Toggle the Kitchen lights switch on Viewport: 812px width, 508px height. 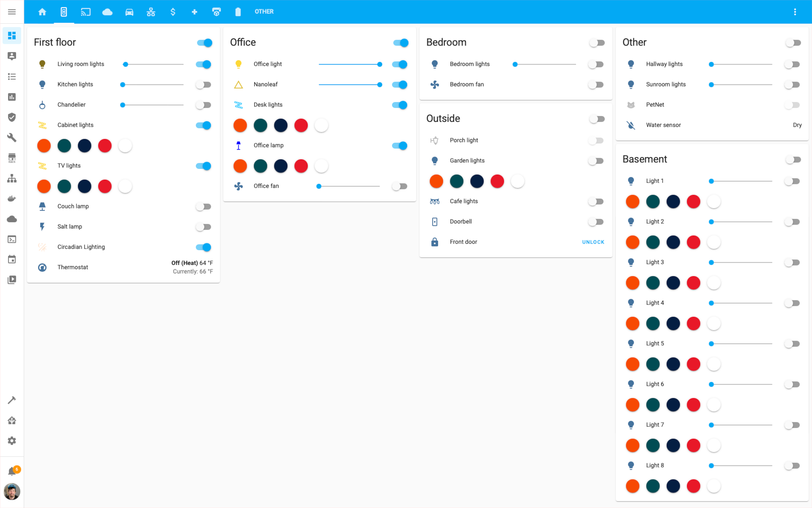click(x=203, y=84)
